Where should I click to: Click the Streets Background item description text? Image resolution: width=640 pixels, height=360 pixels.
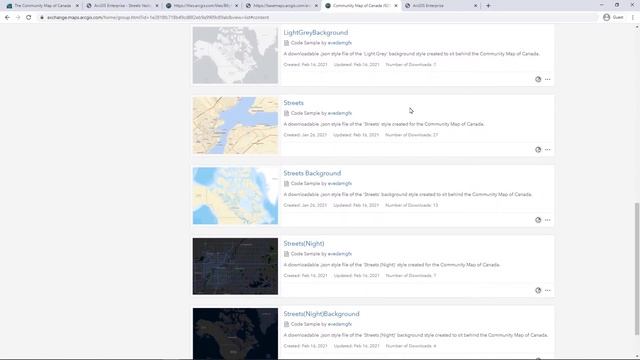tap(408, 195)
